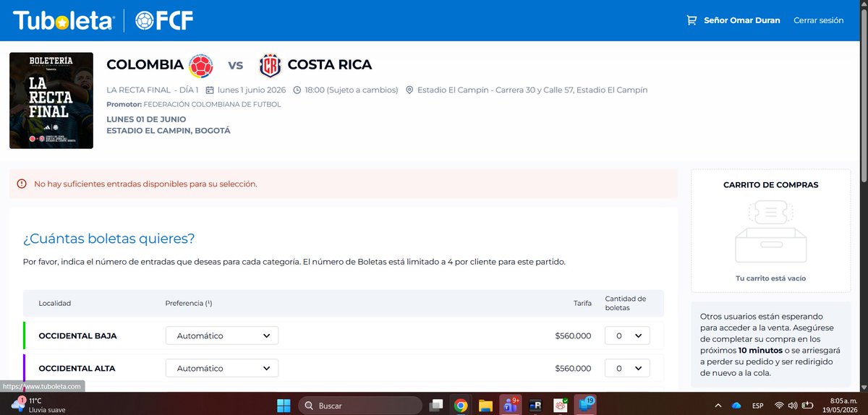Viewport: 868px width, 415px height.
Task: Click the Costa Rica team crest
Action: tap(270, 65)
